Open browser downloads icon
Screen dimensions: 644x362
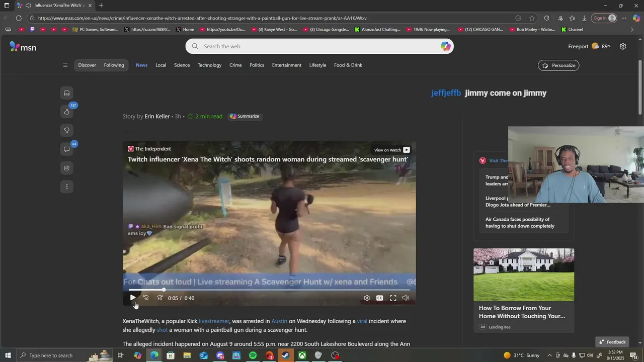tap(584, 18)
